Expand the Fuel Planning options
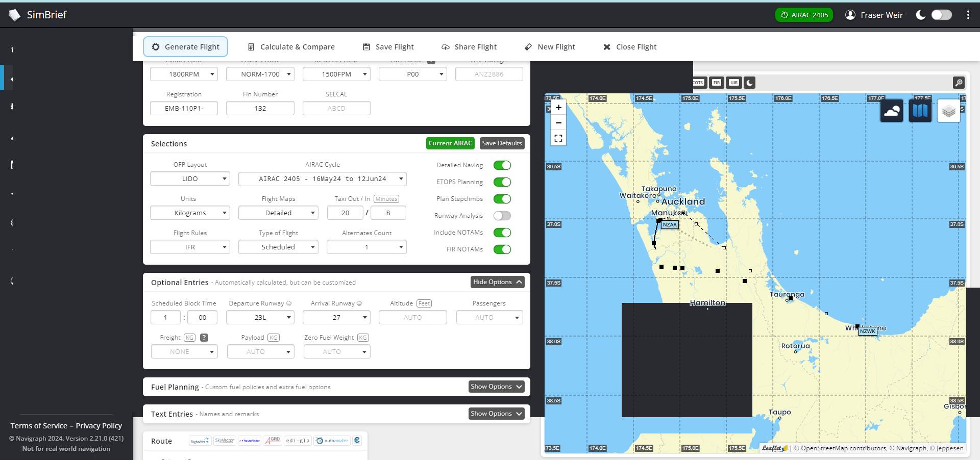The width and height of the screenshot is (980, 460). pyautogui.click(x=496, y=387)
